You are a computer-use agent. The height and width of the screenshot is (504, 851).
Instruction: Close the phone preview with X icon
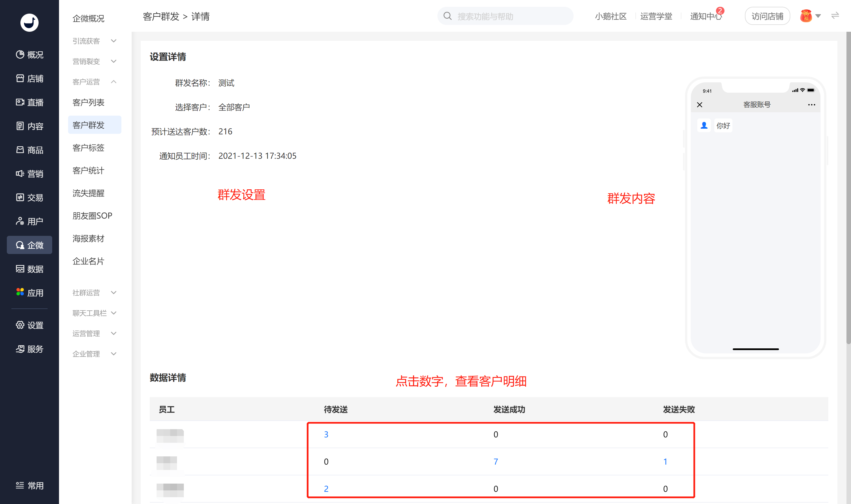point(700,105)
